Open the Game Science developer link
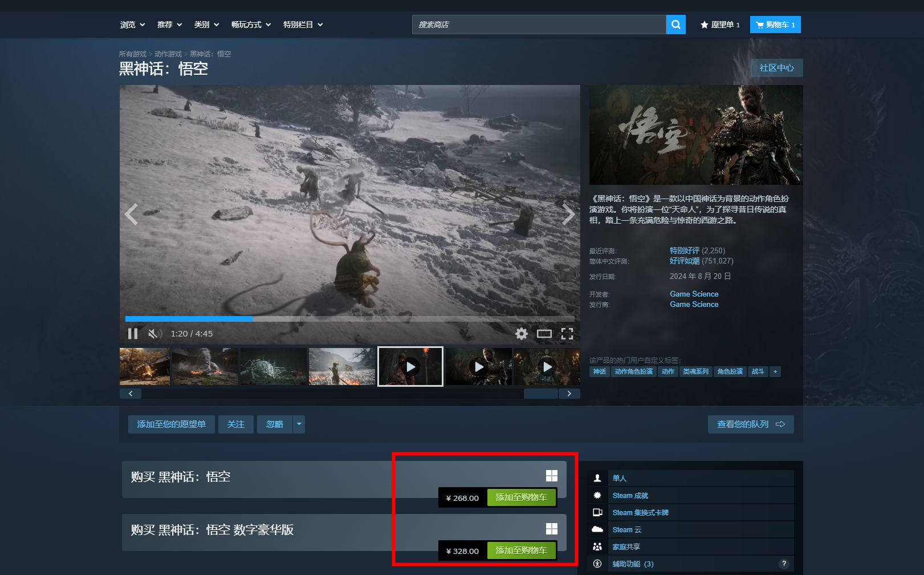 click(x=694, y=294)
